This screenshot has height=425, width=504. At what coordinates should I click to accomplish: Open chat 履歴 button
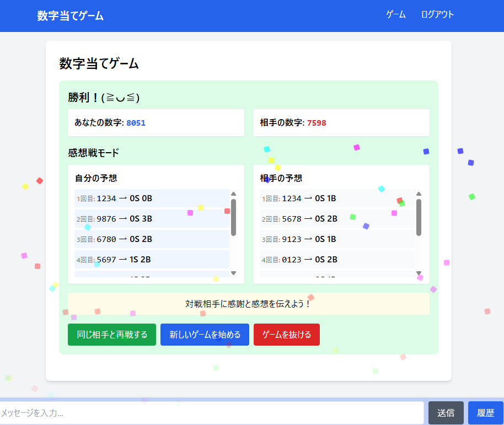click(485, 413)
